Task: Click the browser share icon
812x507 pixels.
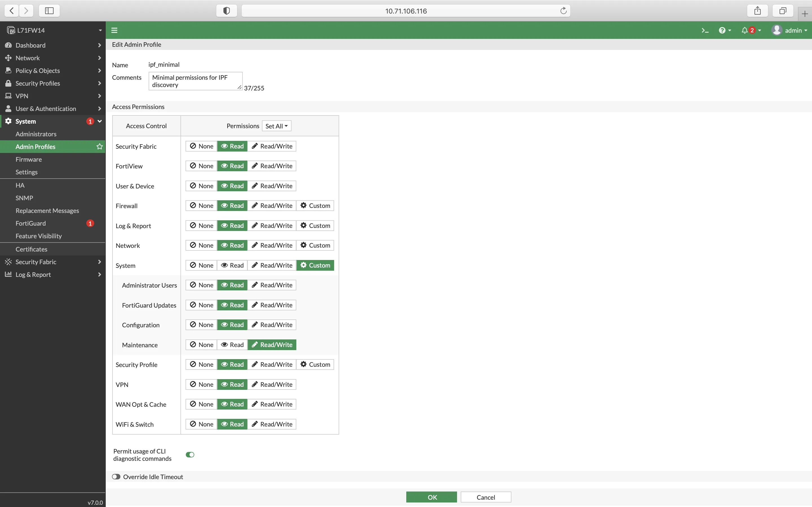Action: (757, 11)
